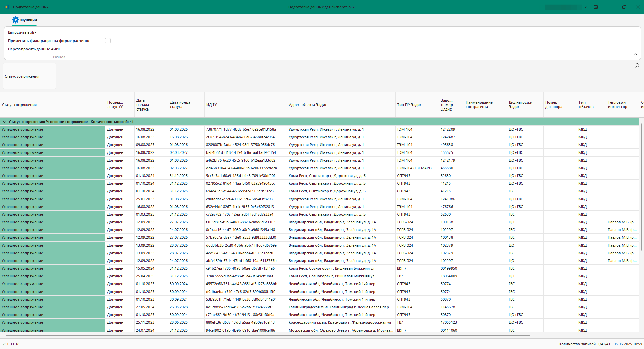Click the 'ИД ТУ' column header
This screenshot has width=644, height=349.
[212, 105]
